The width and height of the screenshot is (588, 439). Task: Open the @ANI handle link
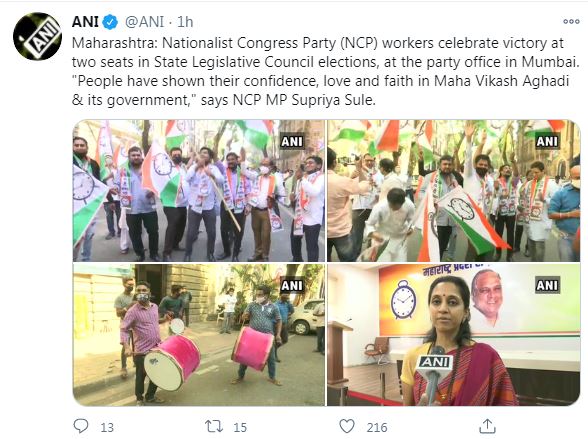pos(144,22)
